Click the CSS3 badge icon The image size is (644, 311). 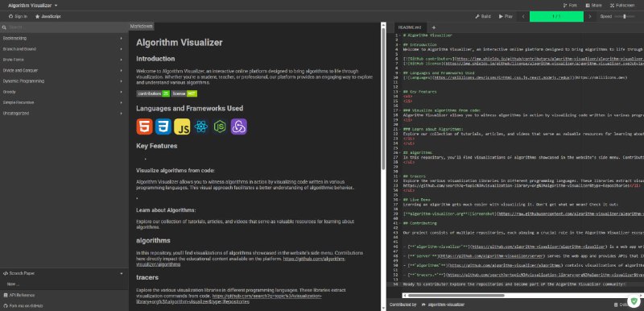[163, 126]
